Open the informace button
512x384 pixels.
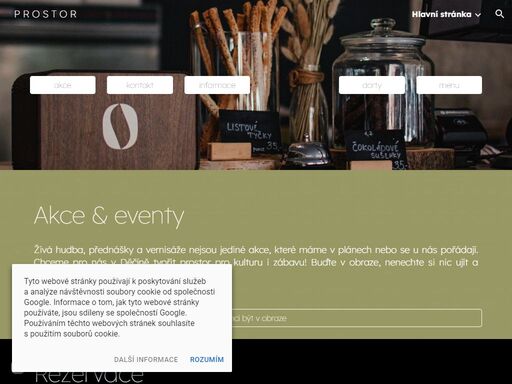tap(217, 85)
